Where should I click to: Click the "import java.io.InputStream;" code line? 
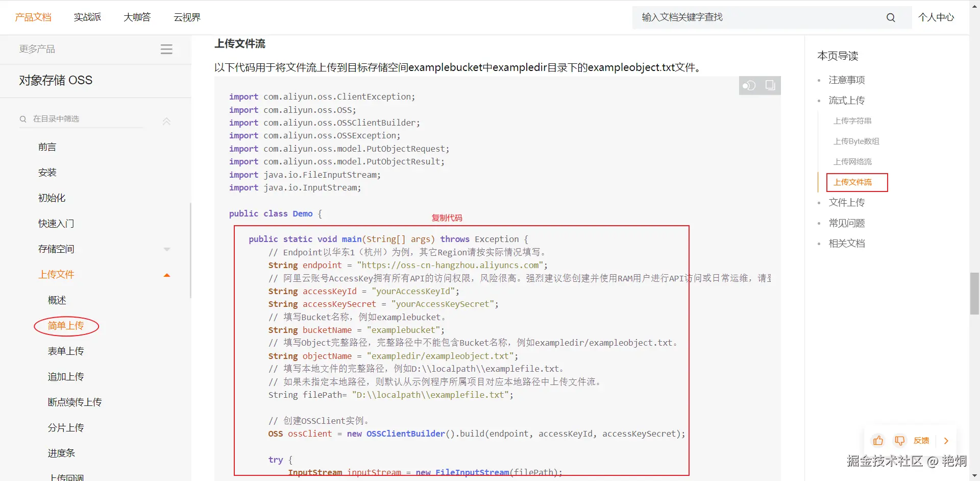tap(295, 188)
